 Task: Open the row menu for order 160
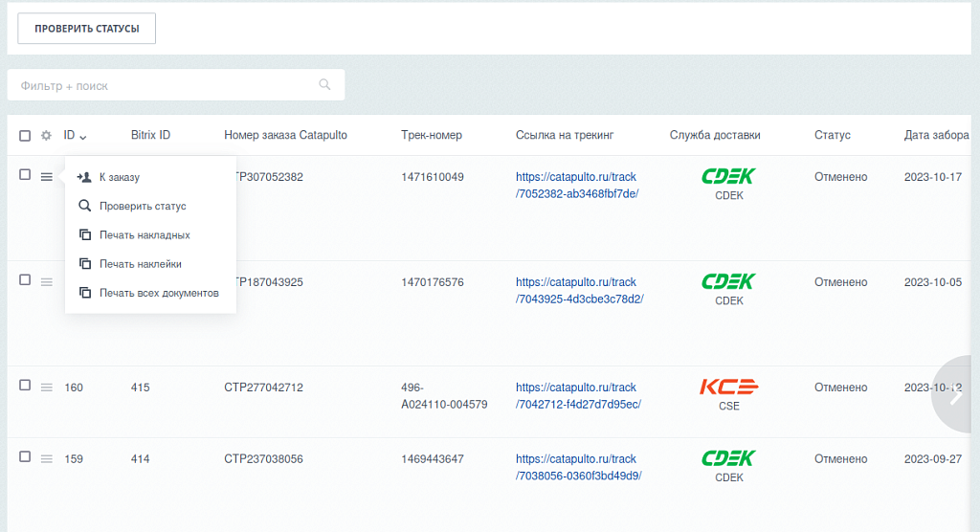46,388
